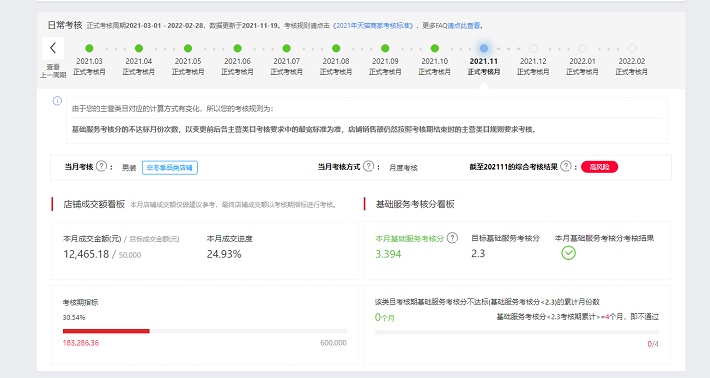
Task: Click the 2.3 target service score
Action: coord(478,254)
